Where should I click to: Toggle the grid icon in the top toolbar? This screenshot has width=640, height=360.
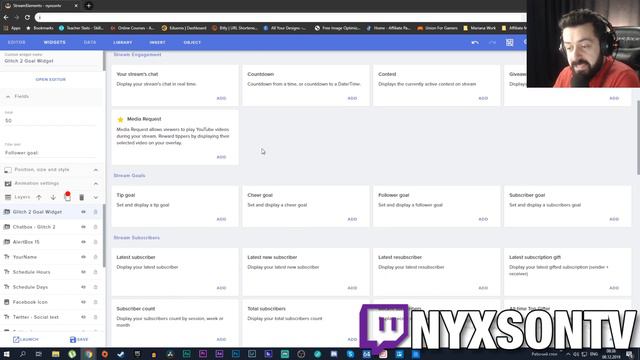click(x=509, y=42)
